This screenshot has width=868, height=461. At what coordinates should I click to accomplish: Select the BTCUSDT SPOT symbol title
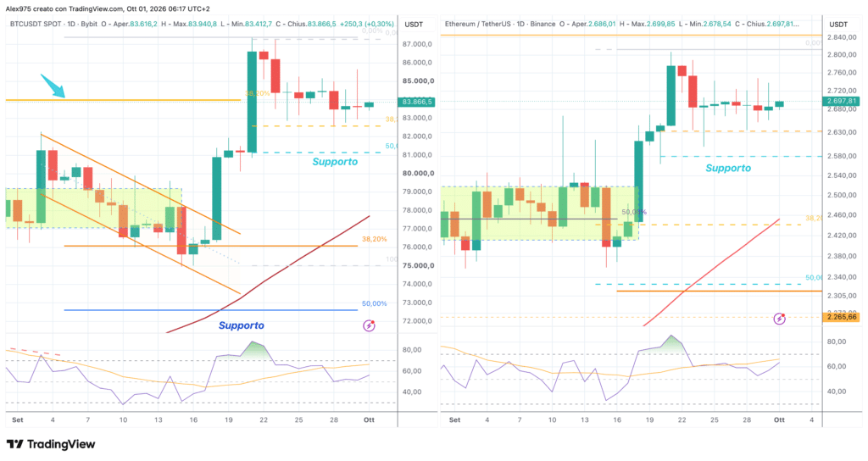point(36,25)
